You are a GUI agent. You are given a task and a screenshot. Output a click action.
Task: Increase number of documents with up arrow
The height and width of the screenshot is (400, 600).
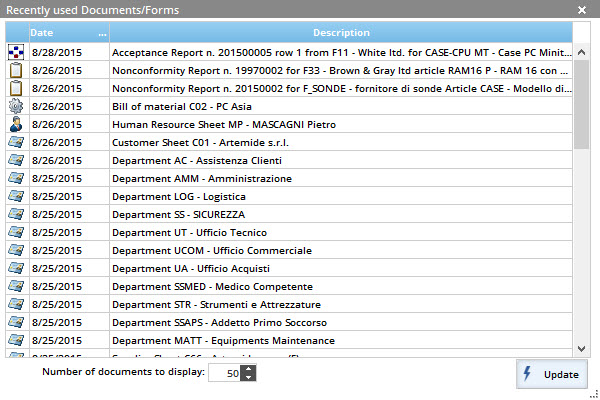(x=248, y=369)
